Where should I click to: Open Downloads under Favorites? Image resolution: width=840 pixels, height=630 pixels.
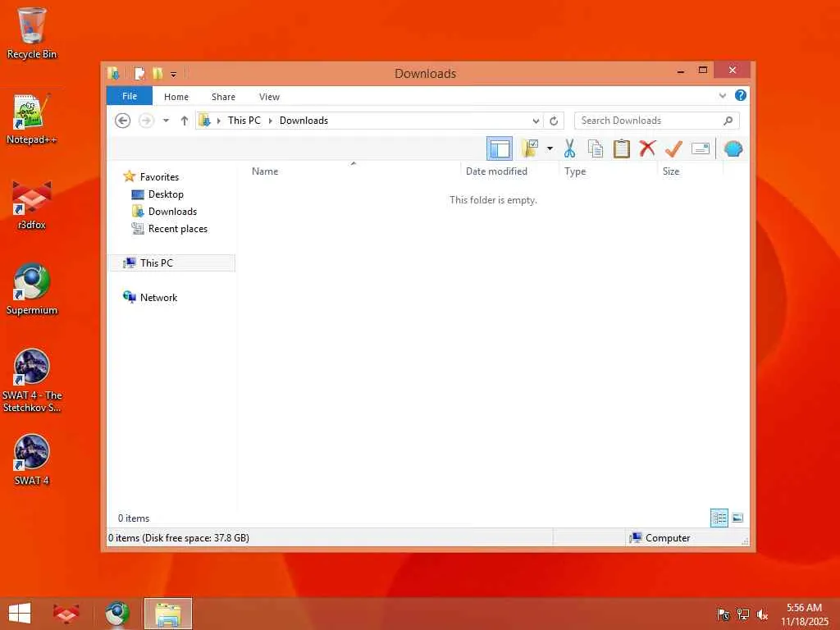click(172, 211)
